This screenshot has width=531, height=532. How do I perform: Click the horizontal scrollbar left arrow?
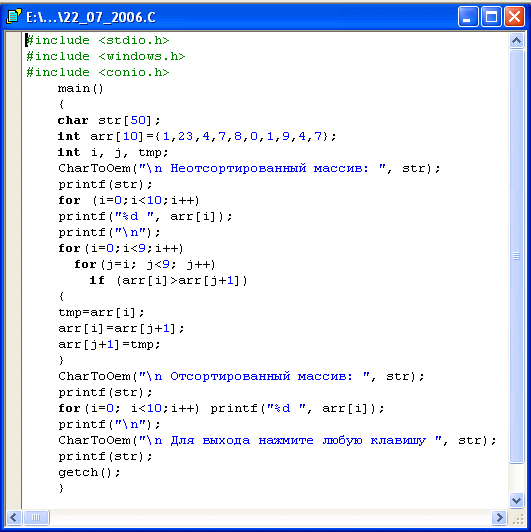pyautogui.click(x=14, y=517)
